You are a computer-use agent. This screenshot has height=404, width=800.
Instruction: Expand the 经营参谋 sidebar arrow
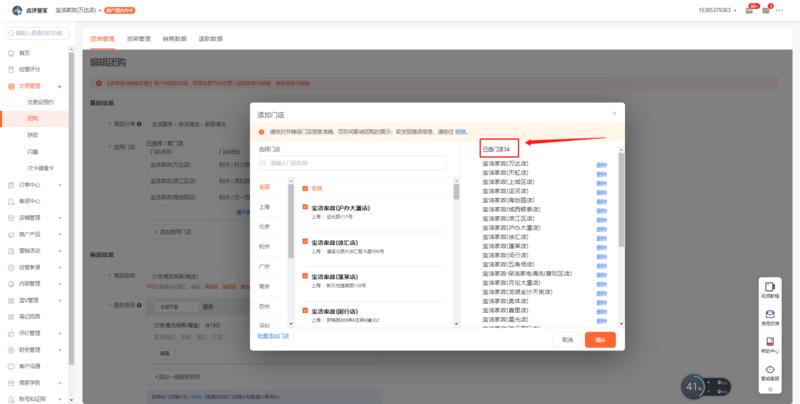point(60,267)
